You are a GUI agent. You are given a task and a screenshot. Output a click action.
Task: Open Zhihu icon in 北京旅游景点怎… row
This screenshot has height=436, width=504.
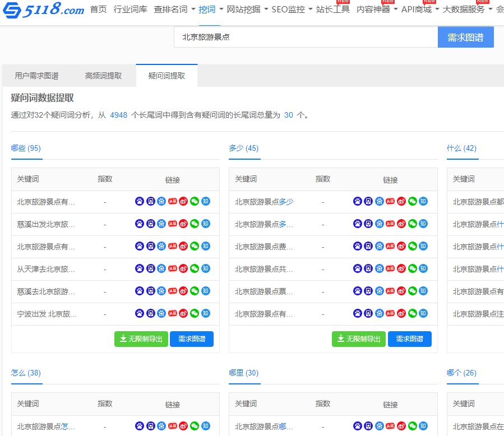[x=206, y=426]
